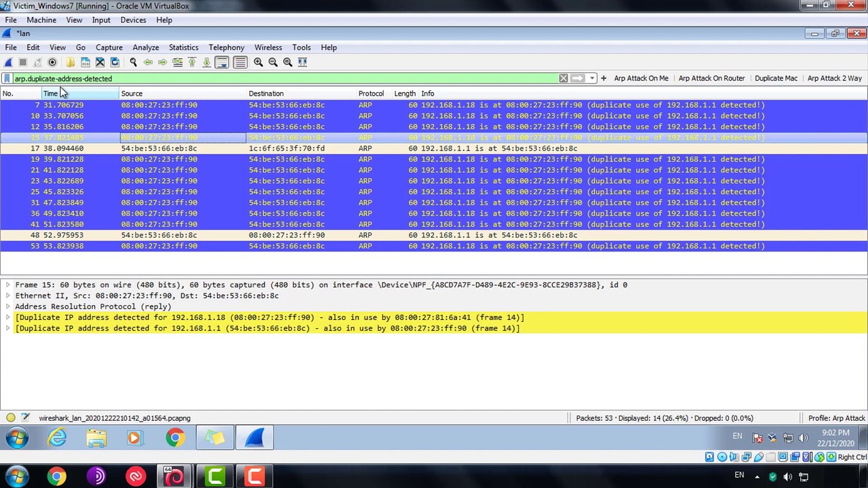Open a capture file with the folder icon
Screen dimensions: 868x488
(x=71, y=62)
